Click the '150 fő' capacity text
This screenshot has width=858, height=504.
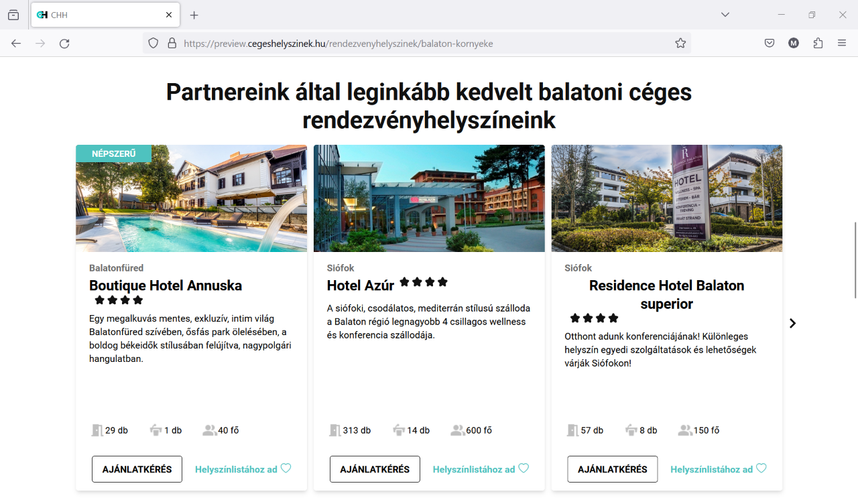707,430
